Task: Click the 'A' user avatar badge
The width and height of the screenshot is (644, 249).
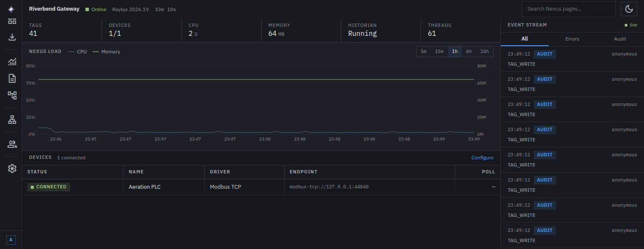Action: 11,240
